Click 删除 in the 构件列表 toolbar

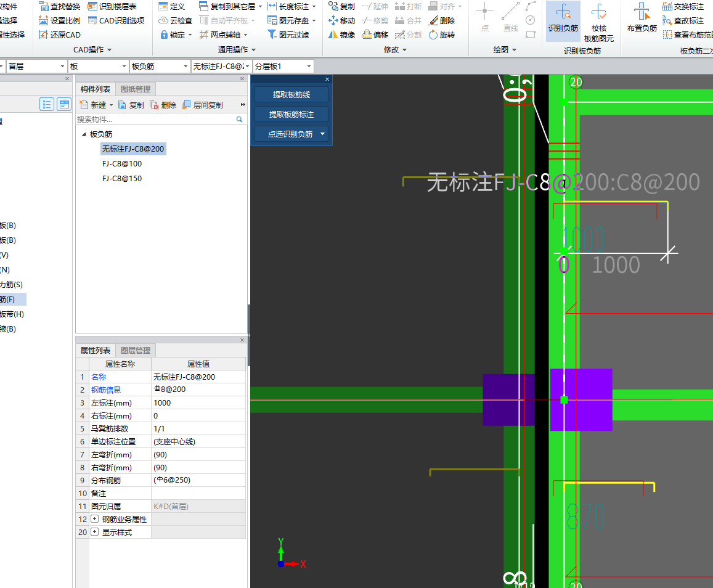tap(163, 105)
